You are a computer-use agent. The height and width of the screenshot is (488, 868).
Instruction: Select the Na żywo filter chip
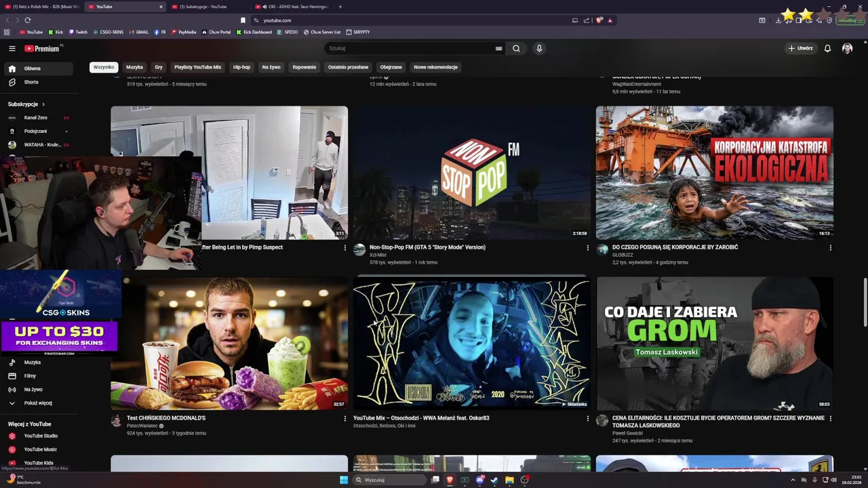(x=271, y=67)
